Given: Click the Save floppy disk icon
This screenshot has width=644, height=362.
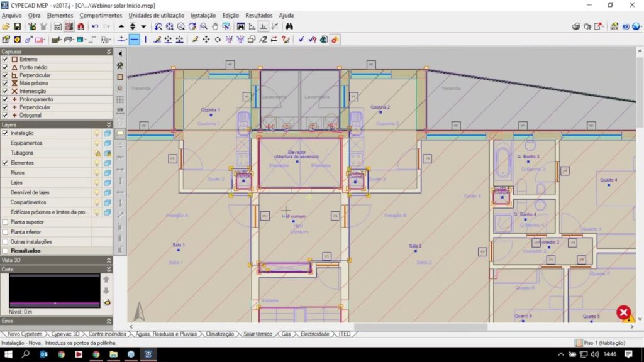Looking at the screenshot, I should 18,26.
